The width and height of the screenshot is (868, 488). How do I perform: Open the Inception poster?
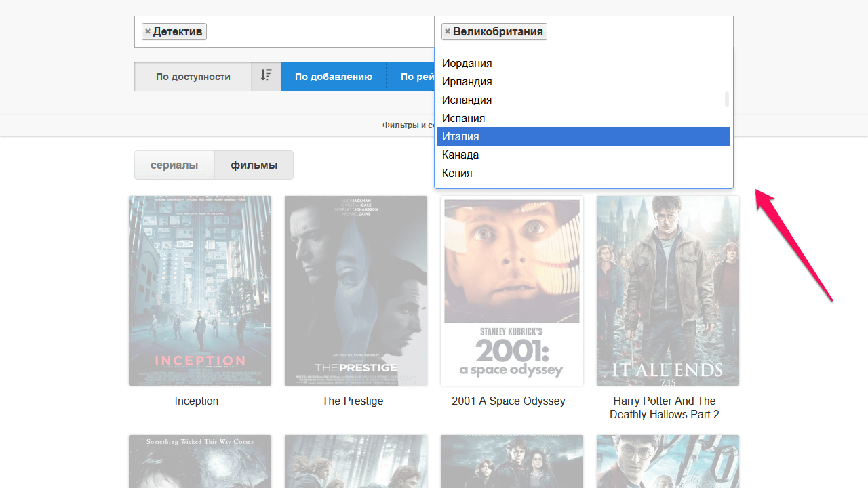[200, 291]
